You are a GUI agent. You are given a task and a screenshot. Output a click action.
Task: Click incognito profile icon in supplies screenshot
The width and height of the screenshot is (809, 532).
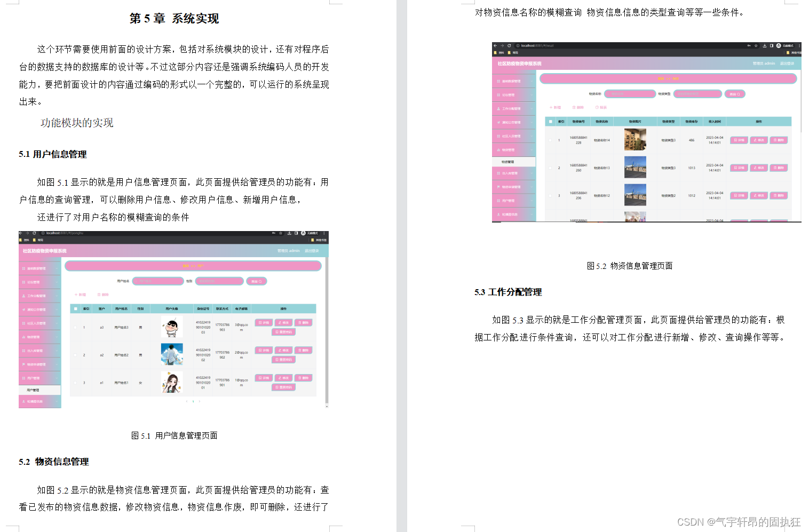tap(779, 45)
